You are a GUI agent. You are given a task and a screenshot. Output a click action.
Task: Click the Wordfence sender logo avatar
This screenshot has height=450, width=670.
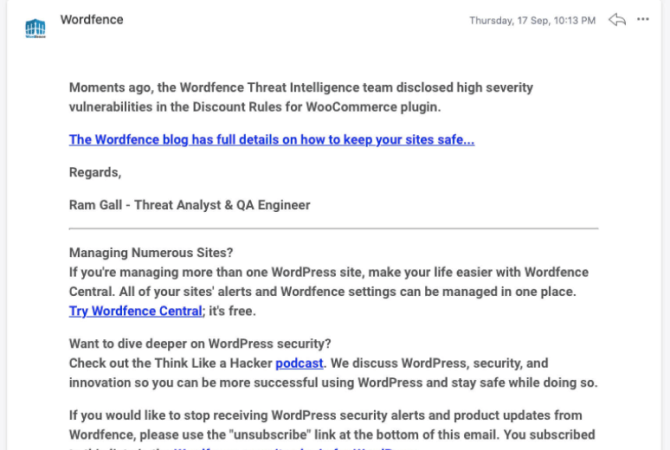point(35,29)
